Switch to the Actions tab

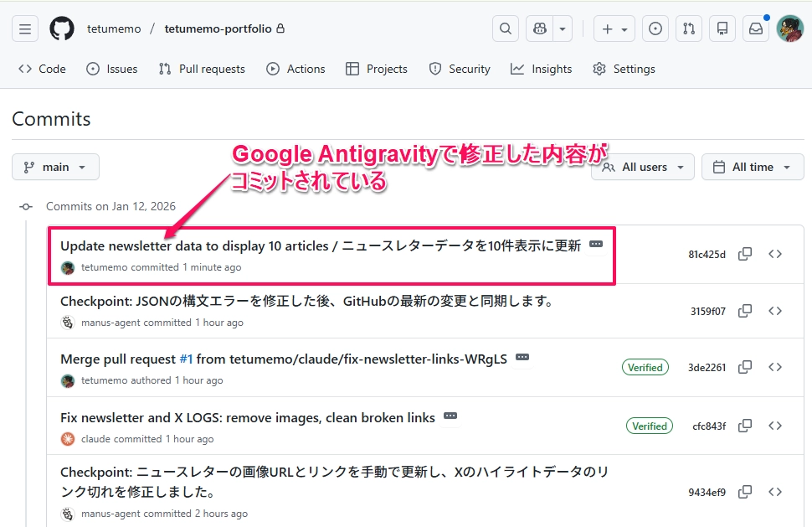click(x=296, y=69)
